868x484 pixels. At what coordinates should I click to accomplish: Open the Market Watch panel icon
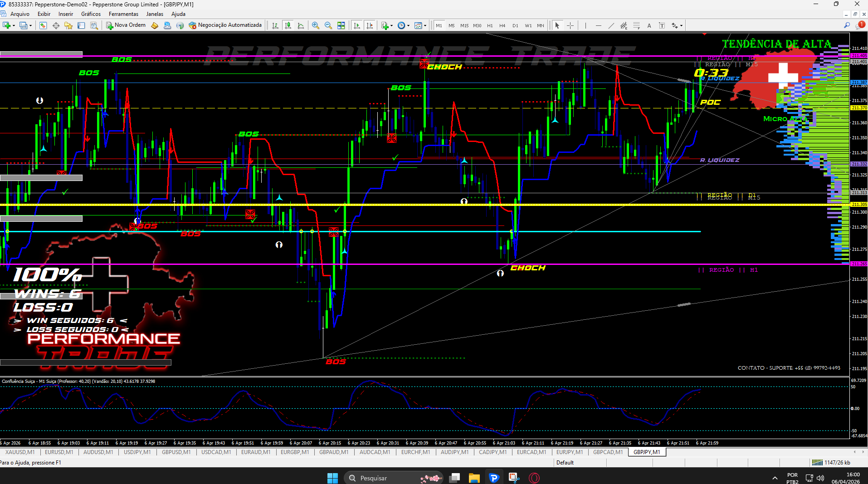pos(43,25)
